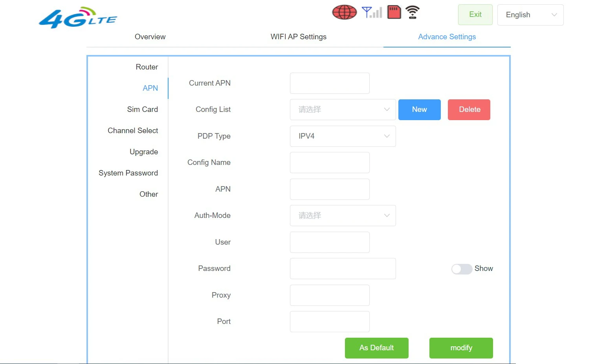
Task: Select the Advance Settings tab
Action: pyautogui.click(x=447, y=37)
